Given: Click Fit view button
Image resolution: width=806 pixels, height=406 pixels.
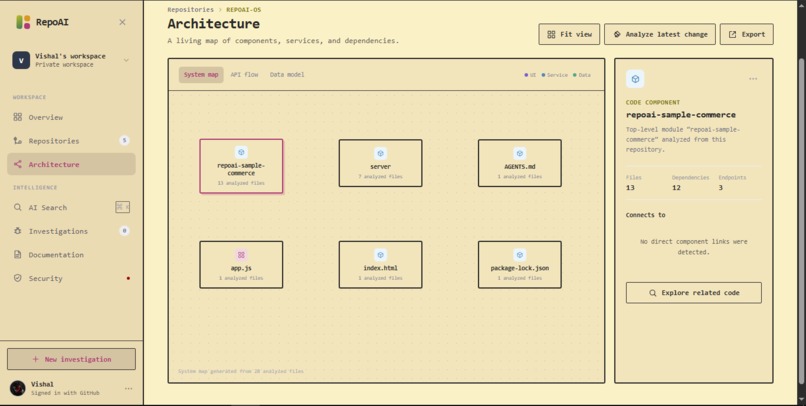Looking at the screenshot, I should [569, 34].
